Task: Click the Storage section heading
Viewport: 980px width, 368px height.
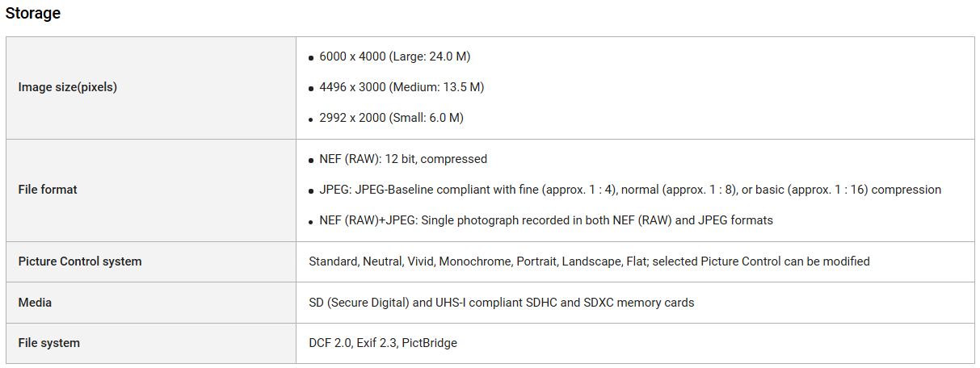Action: (33, 13)
